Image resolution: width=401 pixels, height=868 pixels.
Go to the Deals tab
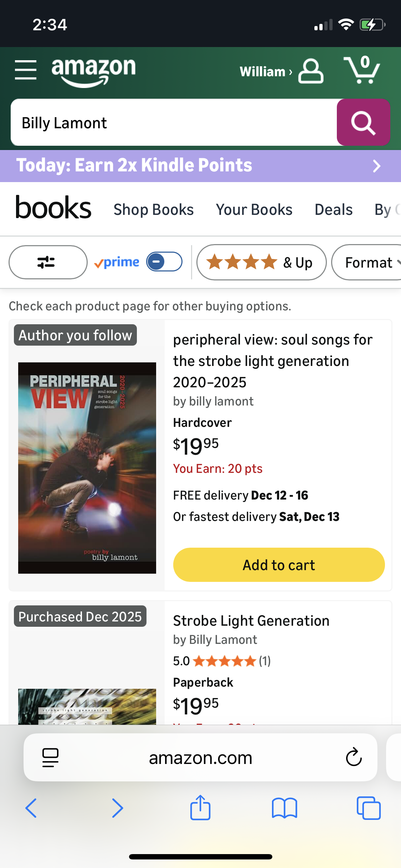point(334,210)
